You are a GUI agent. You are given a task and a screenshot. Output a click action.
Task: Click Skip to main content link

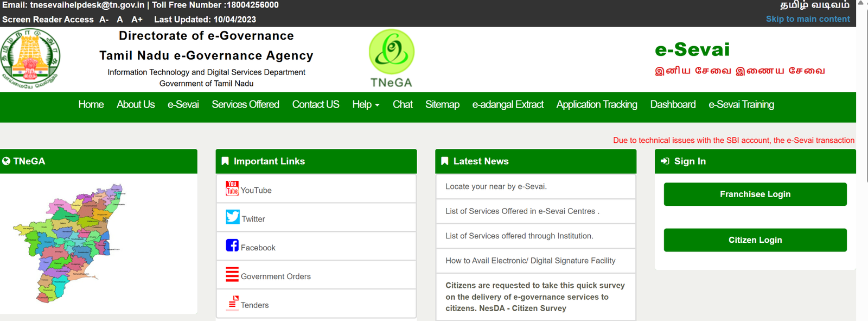tap(808, 19)
